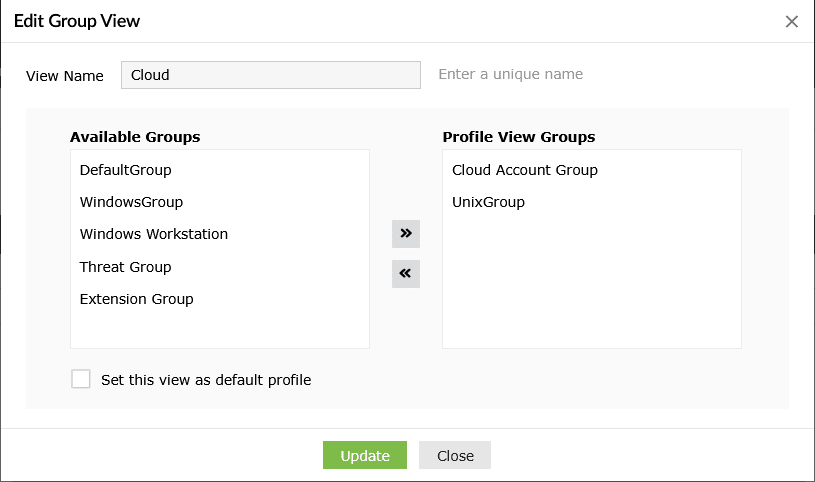This screenshot has height=482, width=815.
Task: Enable the default profile checkbox
Action: [81, 379]
